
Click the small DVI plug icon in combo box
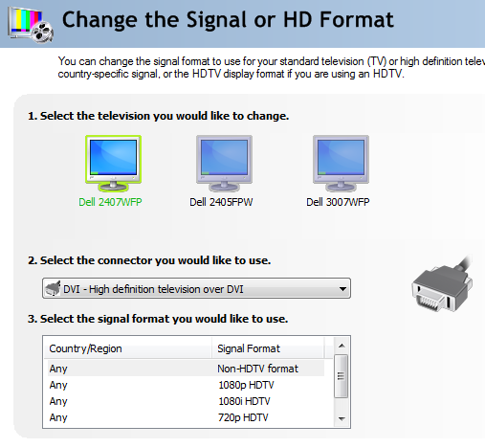tap(53, 289)
